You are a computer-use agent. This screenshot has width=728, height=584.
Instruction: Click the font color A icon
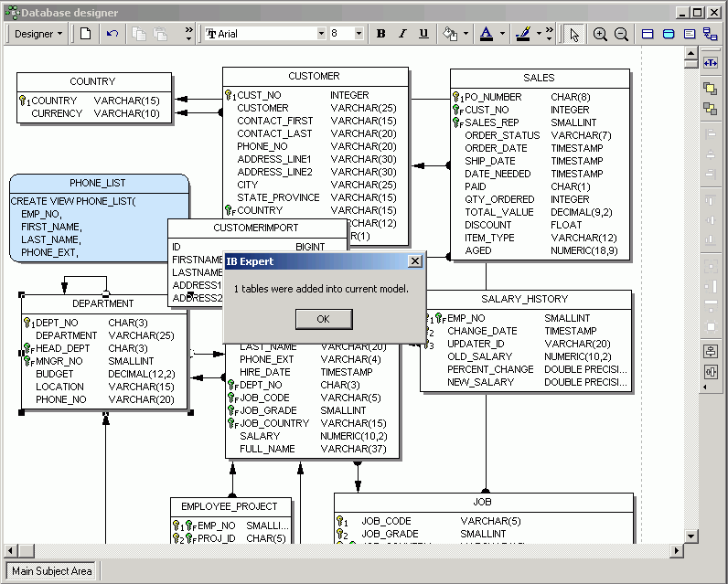(x=487, y=34)
